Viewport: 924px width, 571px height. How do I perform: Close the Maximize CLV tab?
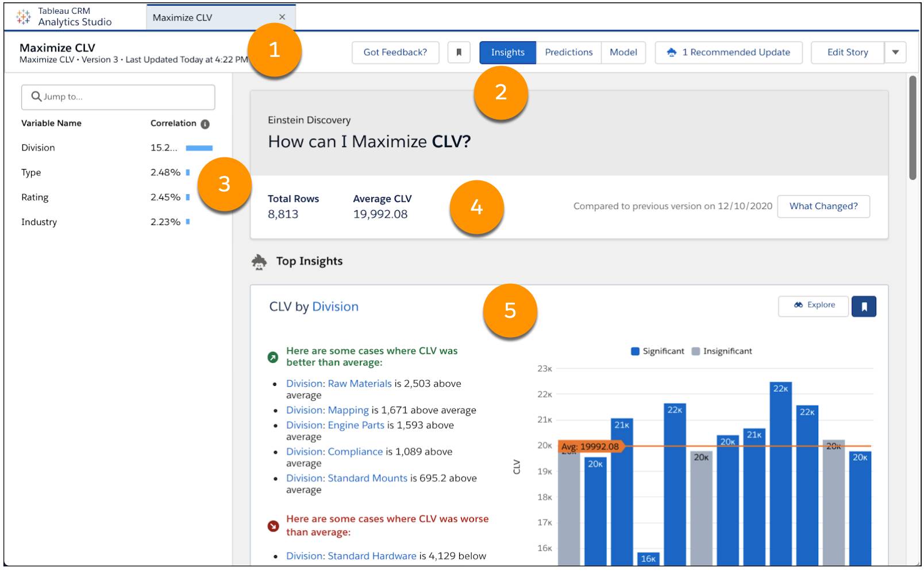pyautogui.click(x=282, y=17)
